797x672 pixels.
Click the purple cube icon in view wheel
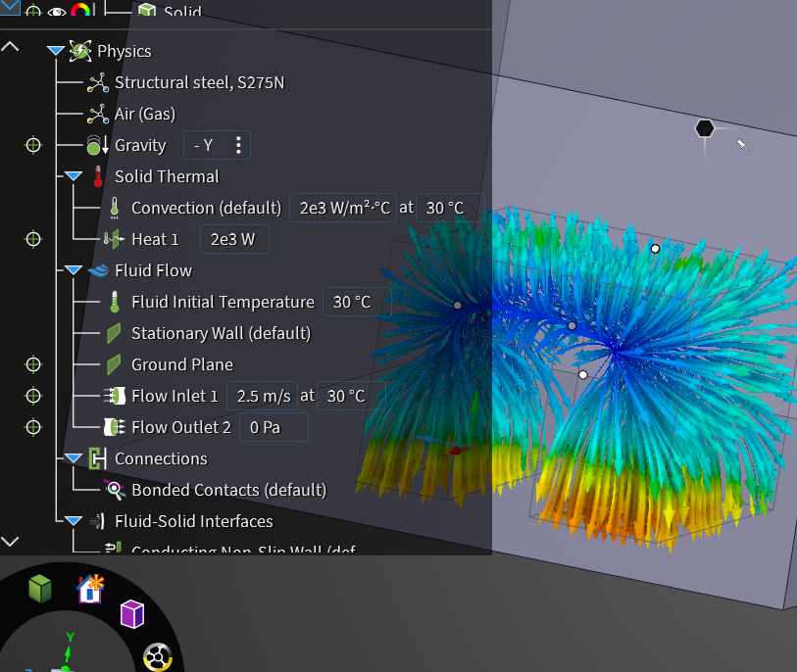click(x=132, y=614)
